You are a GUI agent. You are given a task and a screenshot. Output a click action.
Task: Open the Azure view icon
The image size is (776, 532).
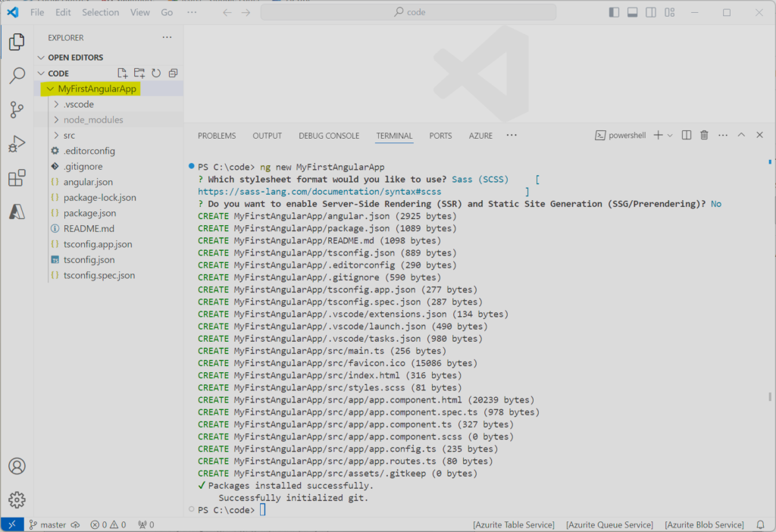point(17,212)
